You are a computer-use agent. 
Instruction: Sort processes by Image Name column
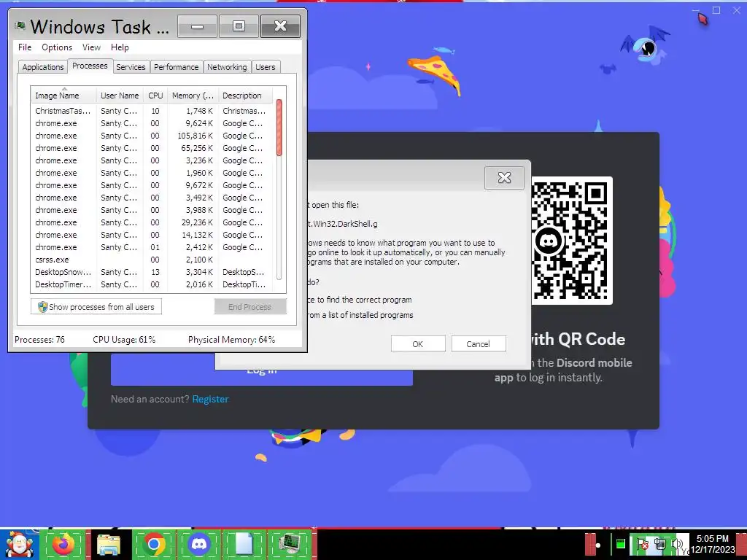click(64, 96)
